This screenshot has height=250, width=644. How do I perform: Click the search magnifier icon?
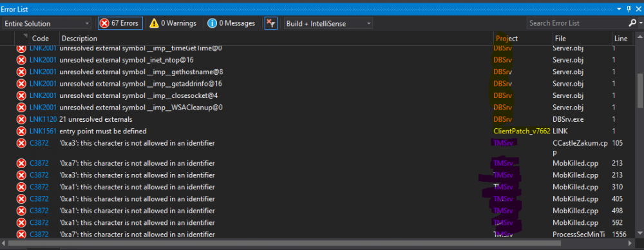(x=632, y=23)
